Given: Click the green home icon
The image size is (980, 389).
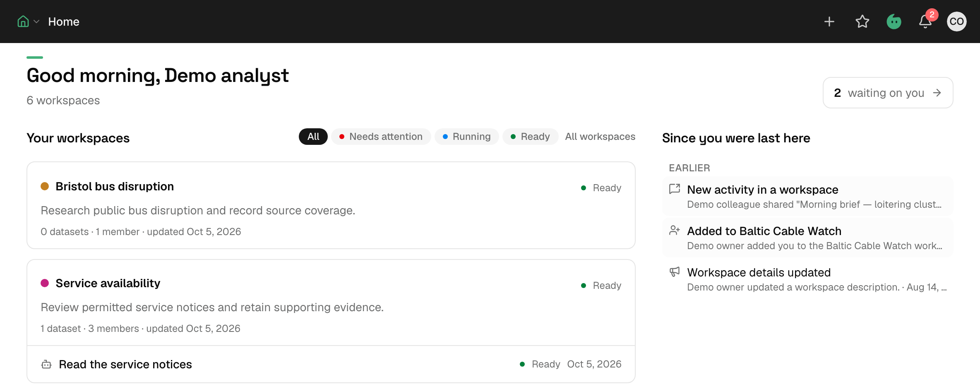Looking at the screenshot, I should pyautogui.click(x=23, y=22).
